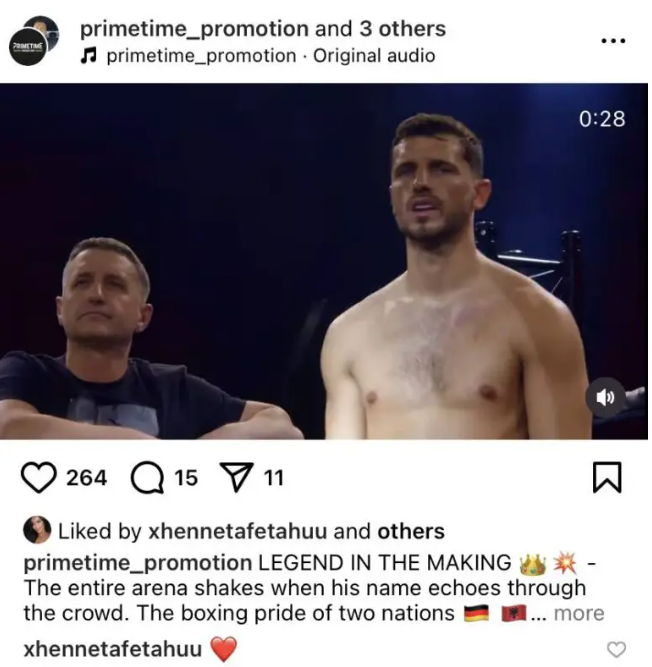This screenshot has height=667, width=652.
Task: Open primetime_promotion username in the header
Action: click(194, 29)
